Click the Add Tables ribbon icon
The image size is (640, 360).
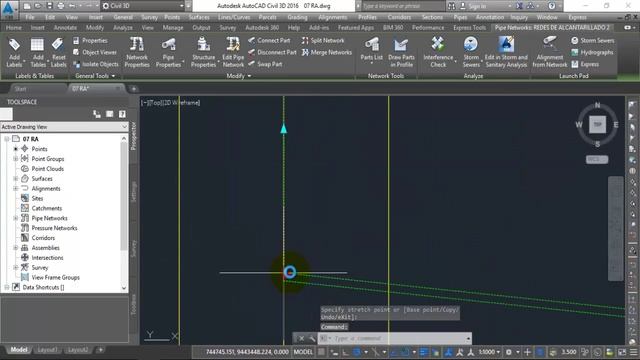coord(37,52)
